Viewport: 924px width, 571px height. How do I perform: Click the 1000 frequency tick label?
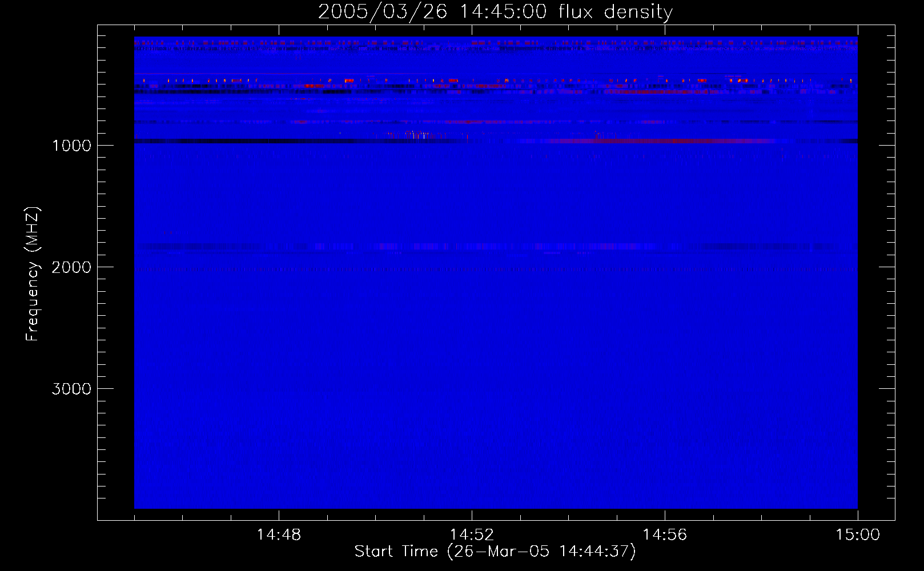71,146
